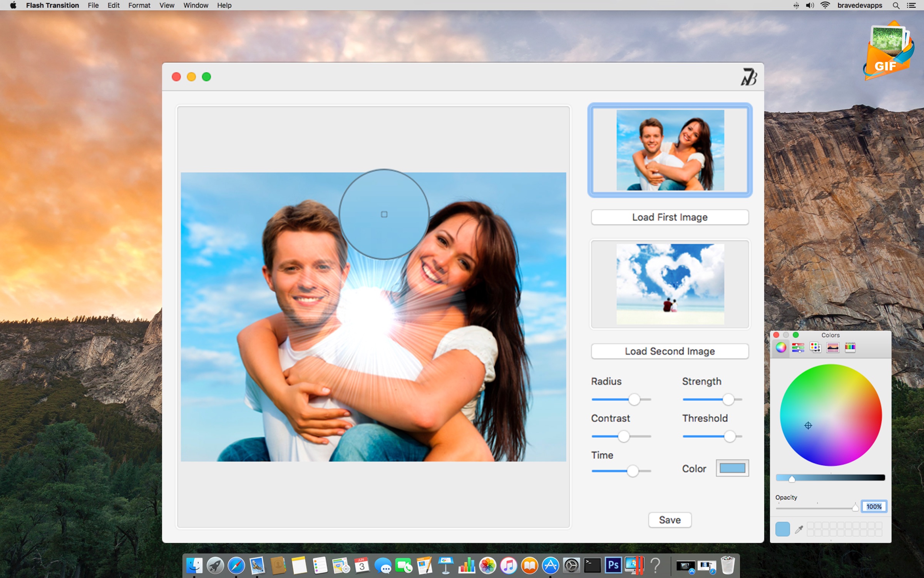Click the Radius slider knob

click(x=634, y=400)
